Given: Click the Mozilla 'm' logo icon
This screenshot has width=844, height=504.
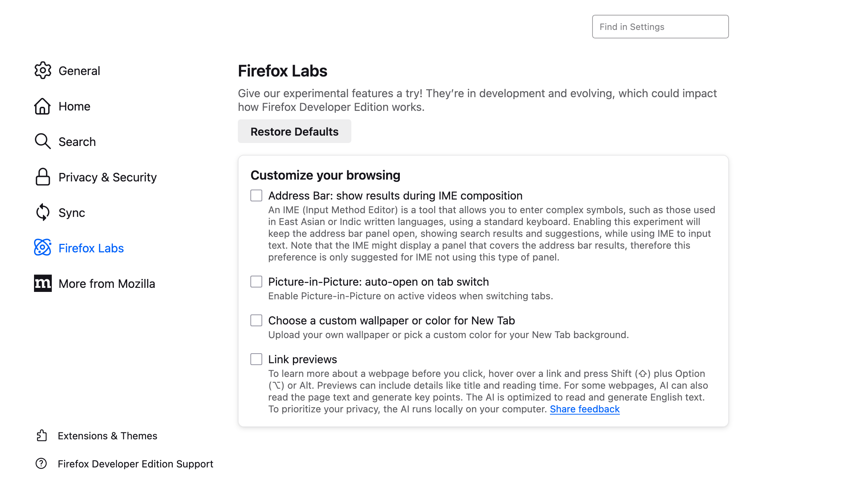Looking at the screenshot, I should tap(43, 283).
